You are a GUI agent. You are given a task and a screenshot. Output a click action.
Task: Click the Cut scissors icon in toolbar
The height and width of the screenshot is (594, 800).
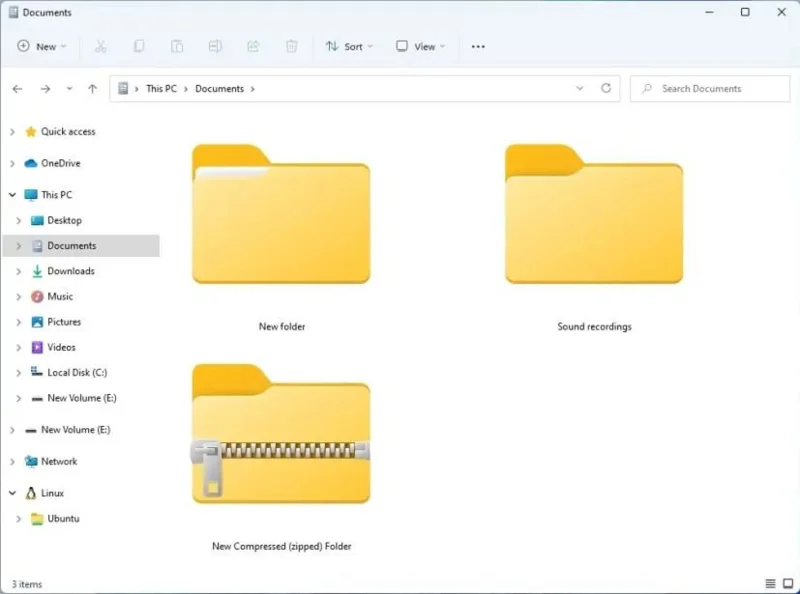(x=101, y=46)
